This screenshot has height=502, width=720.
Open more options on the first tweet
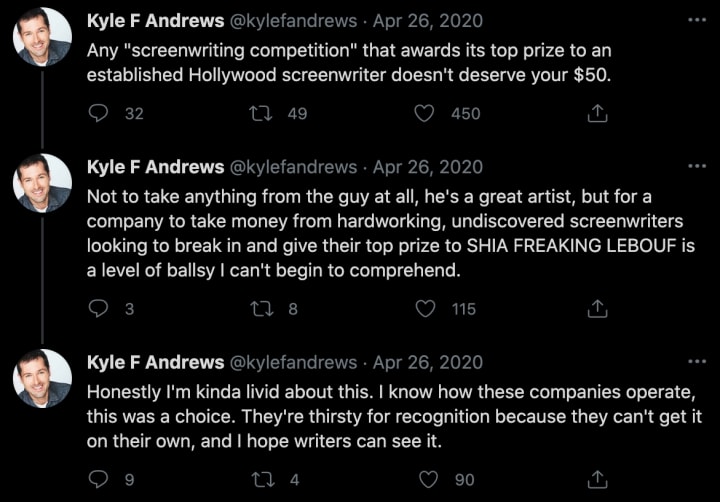(x=696, y=21)
